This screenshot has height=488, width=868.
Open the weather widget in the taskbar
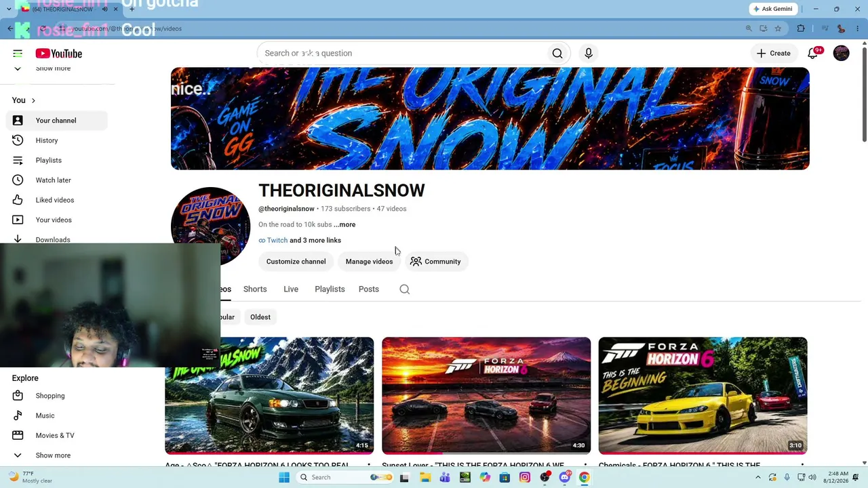(x=31, y=477)
